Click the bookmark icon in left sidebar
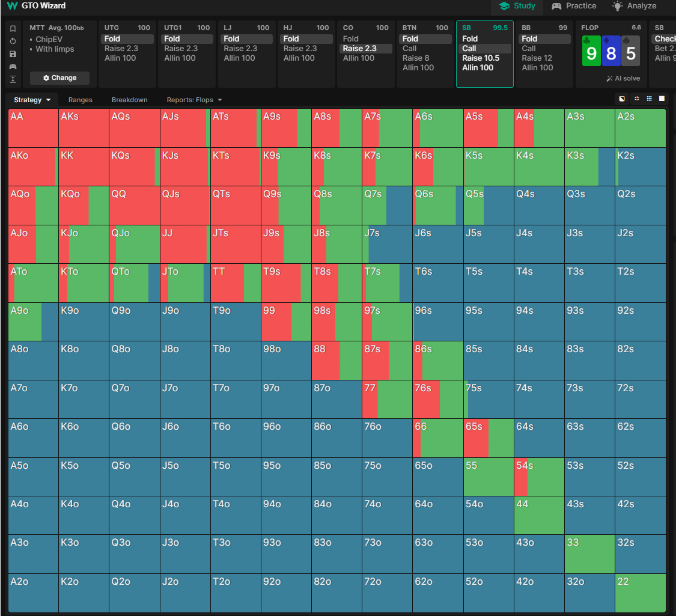The height and width of the screenshot is (616, 676). [x=13, y=28]
